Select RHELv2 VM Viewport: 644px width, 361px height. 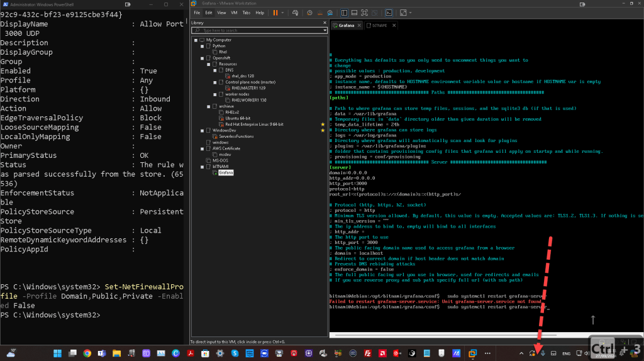231,112
